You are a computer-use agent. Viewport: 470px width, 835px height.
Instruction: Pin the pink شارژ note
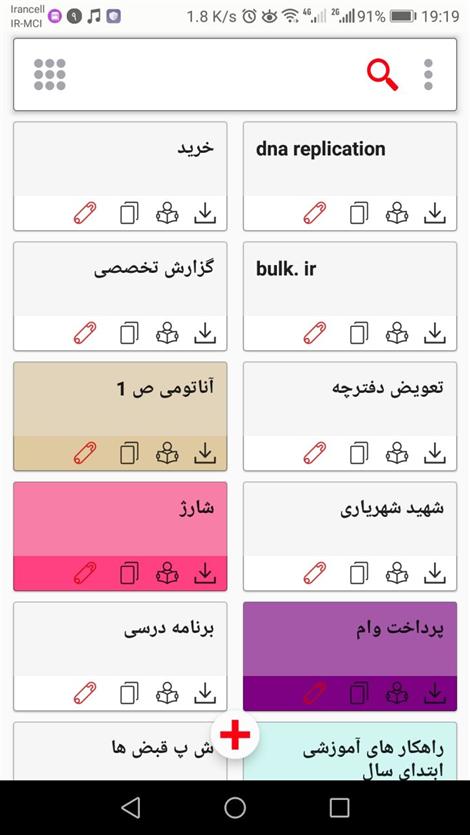[85, 573]
